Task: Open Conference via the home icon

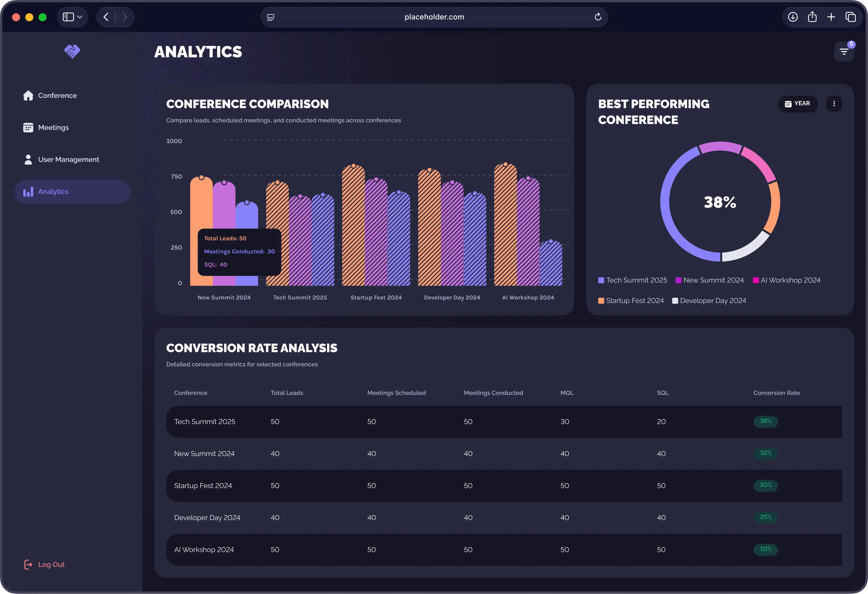Action: tap(28, 95)
